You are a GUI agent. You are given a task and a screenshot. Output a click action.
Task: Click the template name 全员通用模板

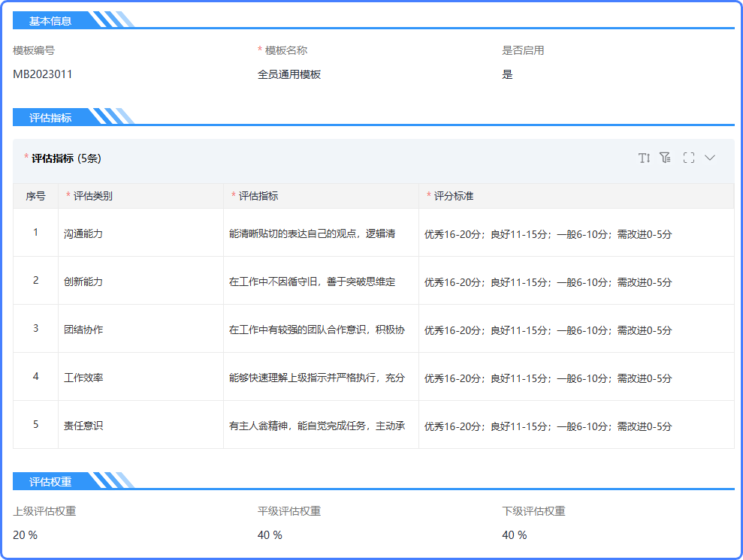tap(288, 74)
